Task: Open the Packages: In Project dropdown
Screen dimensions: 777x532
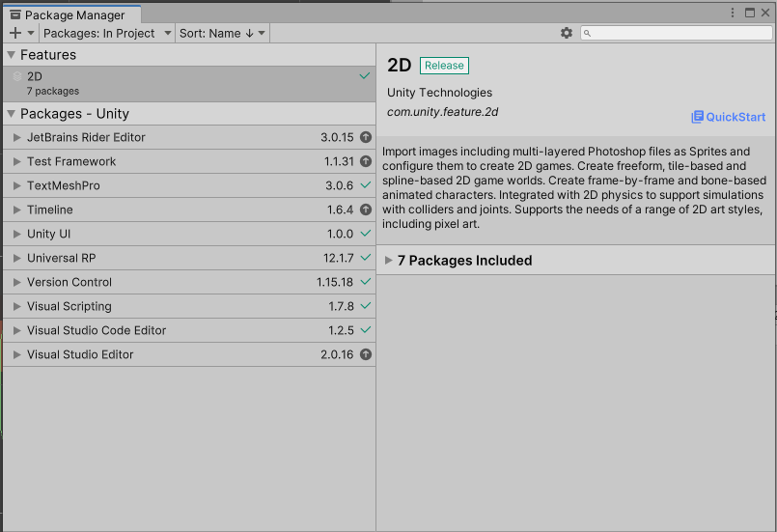Action: [107, 33]
